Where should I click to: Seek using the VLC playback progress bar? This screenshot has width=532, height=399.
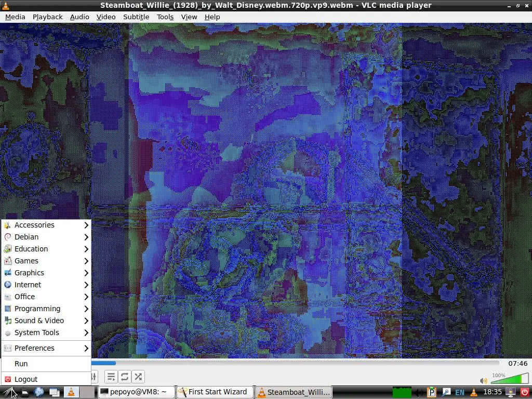point(295,363)
